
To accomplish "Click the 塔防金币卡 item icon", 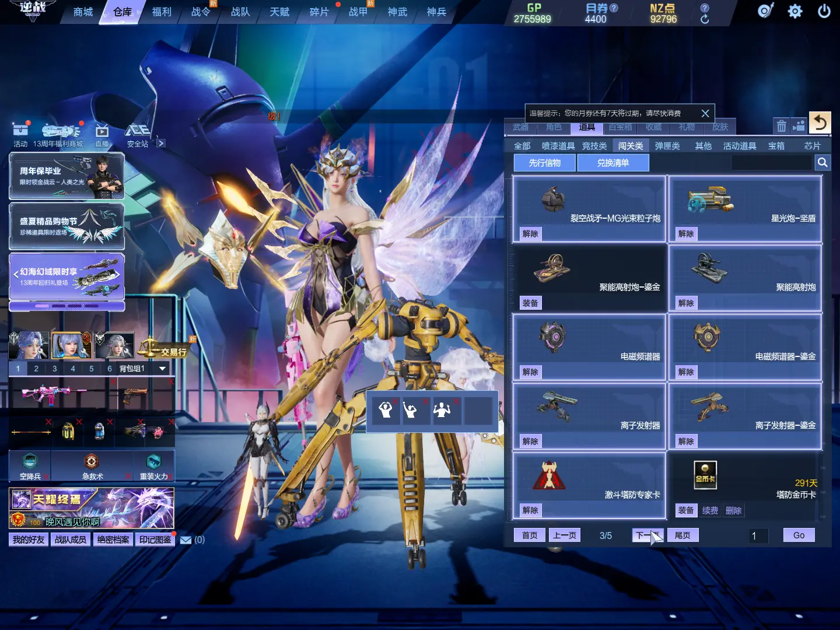I will click(x=705, y=475).
